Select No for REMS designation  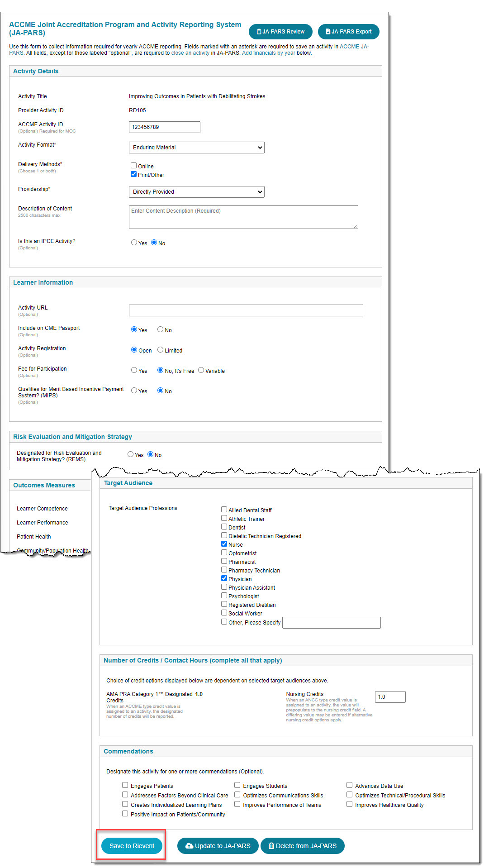[x=151, y=454]
